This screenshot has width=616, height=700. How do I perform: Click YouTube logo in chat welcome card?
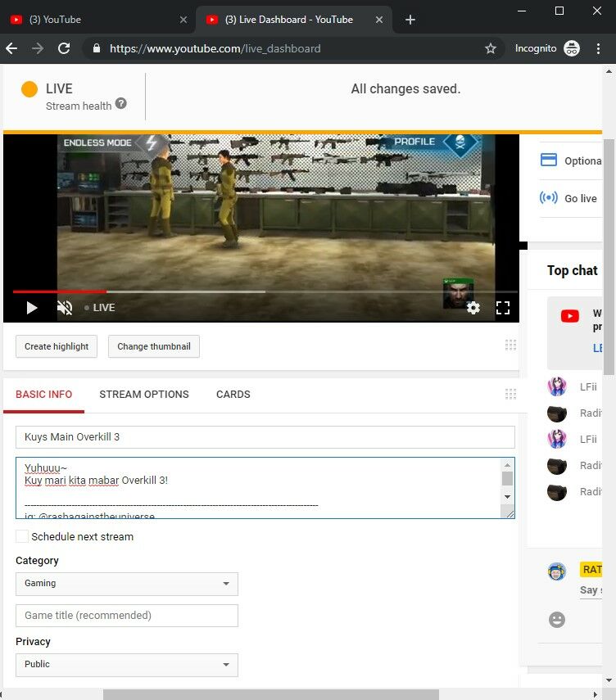point(569,316)
